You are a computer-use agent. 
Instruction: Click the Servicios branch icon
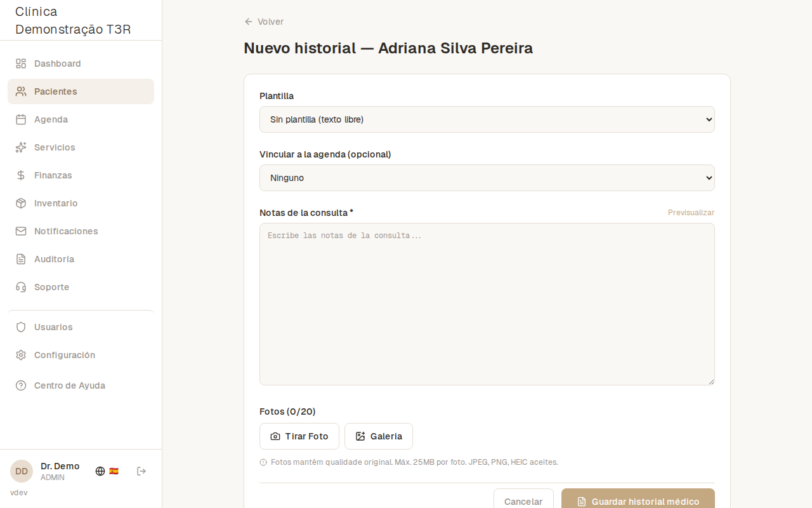pos(20,147)
